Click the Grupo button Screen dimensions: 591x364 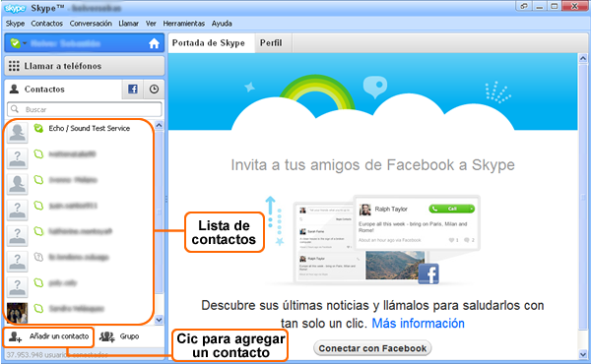(x=119, y=336)
